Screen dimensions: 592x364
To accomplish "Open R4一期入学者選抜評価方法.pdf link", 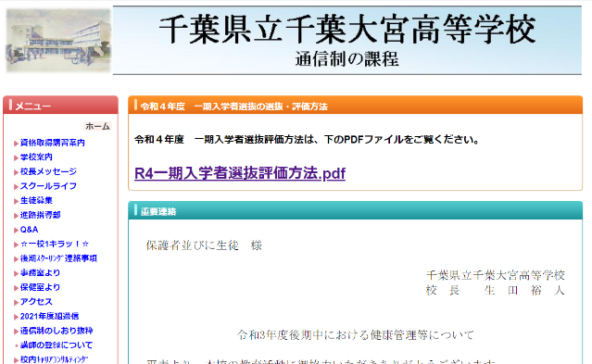I will 240,173.
